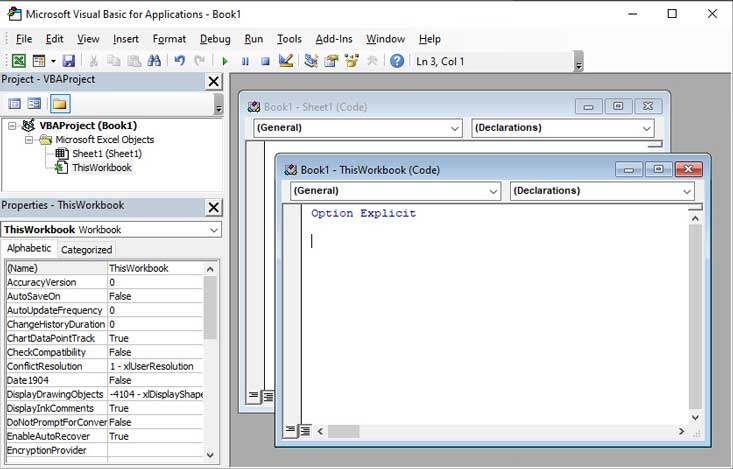Switch to the Categorized properties tab
The height and width of the screenshot is (469, 733).
pos(86,250)
